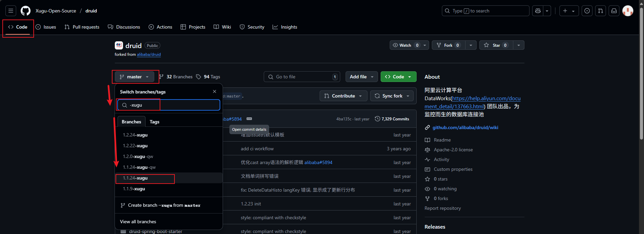
Task: Open the green Code dropdown
Action: tap(398, 77)
